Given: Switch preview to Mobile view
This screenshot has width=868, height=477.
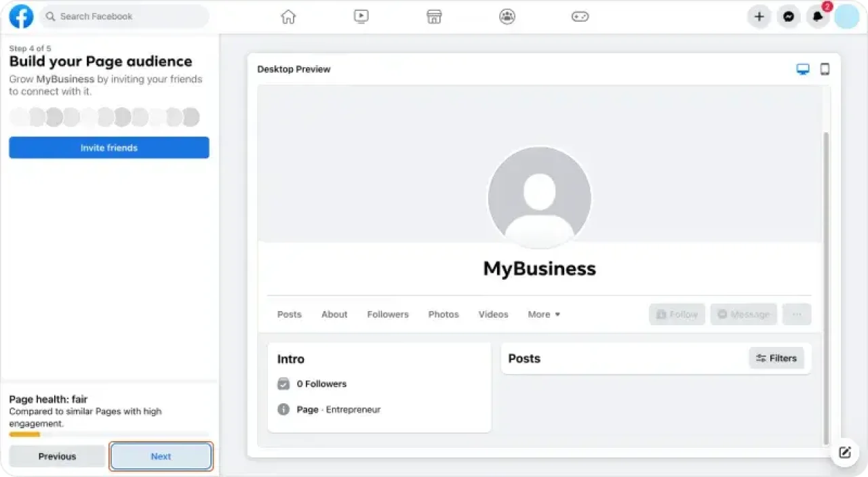Looking at the screenshot, I should pyautogui.click(x=825, y=68).
